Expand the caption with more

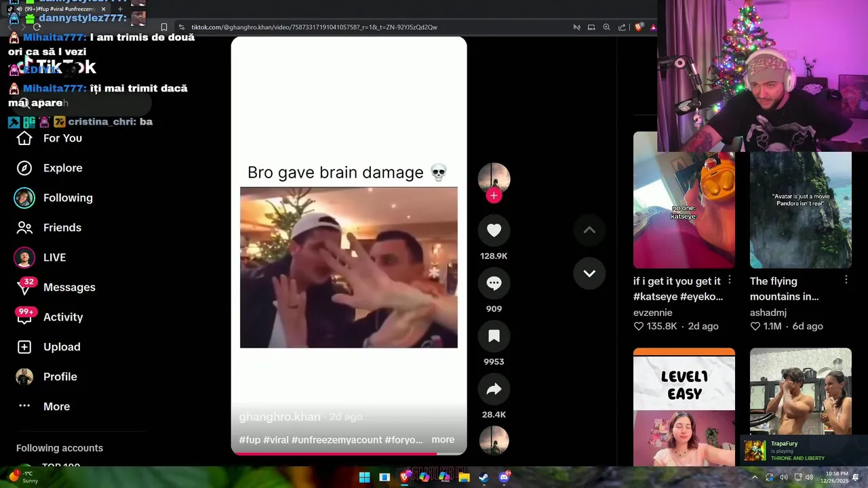[x=443, y=440]
